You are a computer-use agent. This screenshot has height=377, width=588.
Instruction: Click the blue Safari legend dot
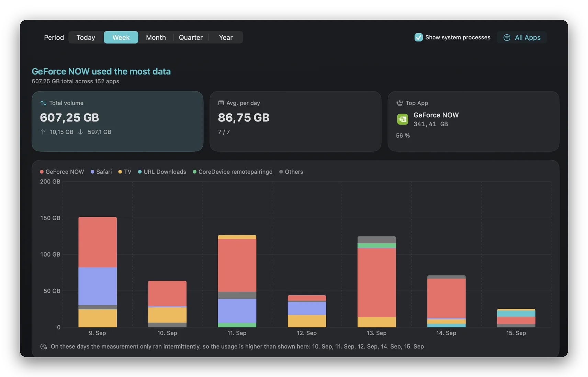pos(92,172)
